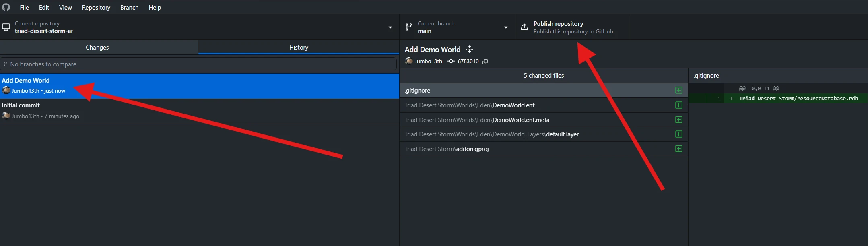
Task: Click line number 1 in diff gutter
Action: coord(720,98)
